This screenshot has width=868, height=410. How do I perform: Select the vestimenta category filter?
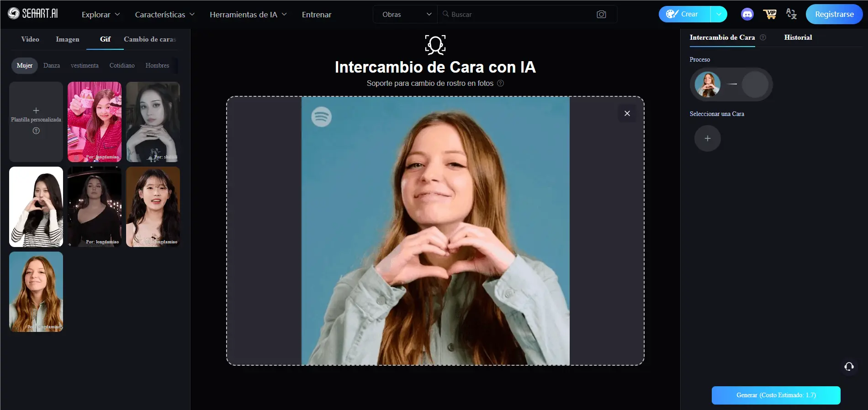click(x=85, y=65)
